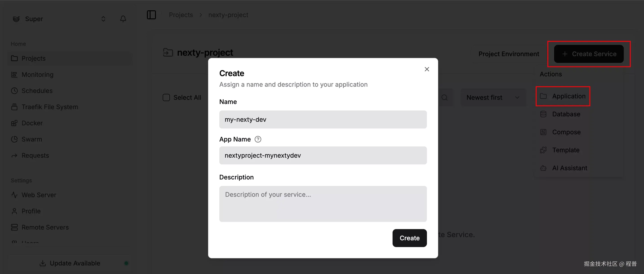This screenshot has width=644, height=274.
Task: Expand the Project Environment selector
Action: (x=509, y=54)
